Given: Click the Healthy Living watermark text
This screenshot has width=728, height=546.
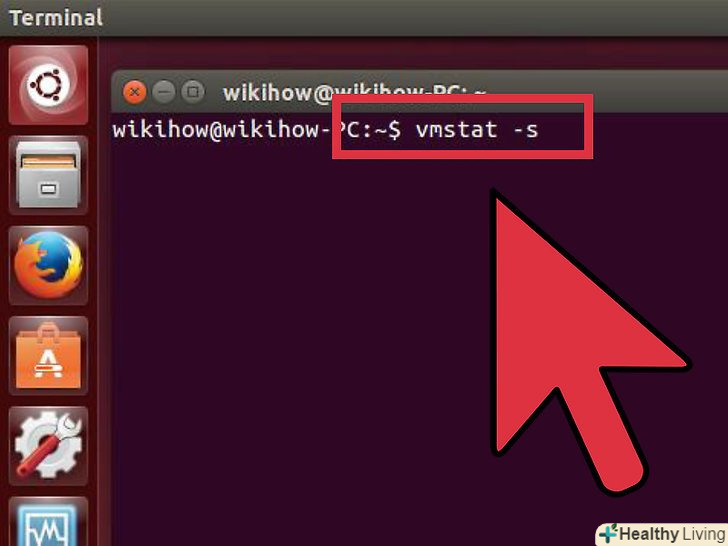Looking at the screenshot, I should click(672, 534).
